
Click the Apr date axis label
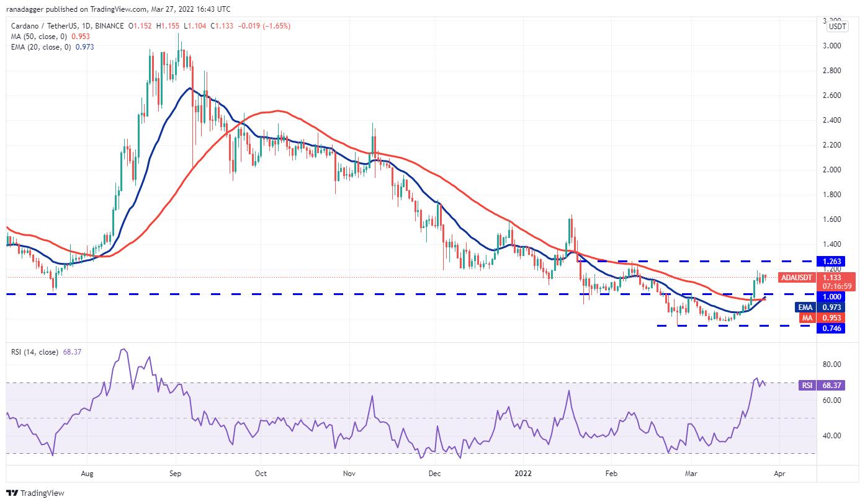[x=779, y=474]
